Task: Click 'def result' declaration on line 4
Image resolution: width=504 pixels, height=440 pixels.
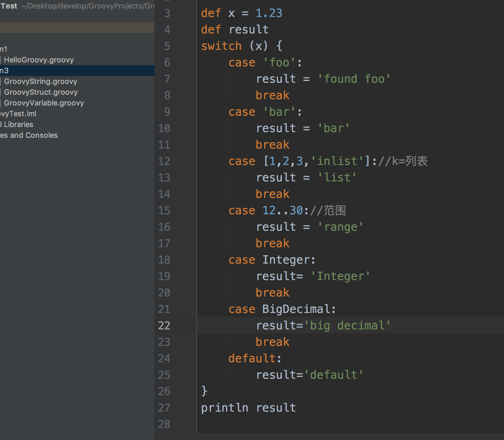Action: (x=235, y=29)
